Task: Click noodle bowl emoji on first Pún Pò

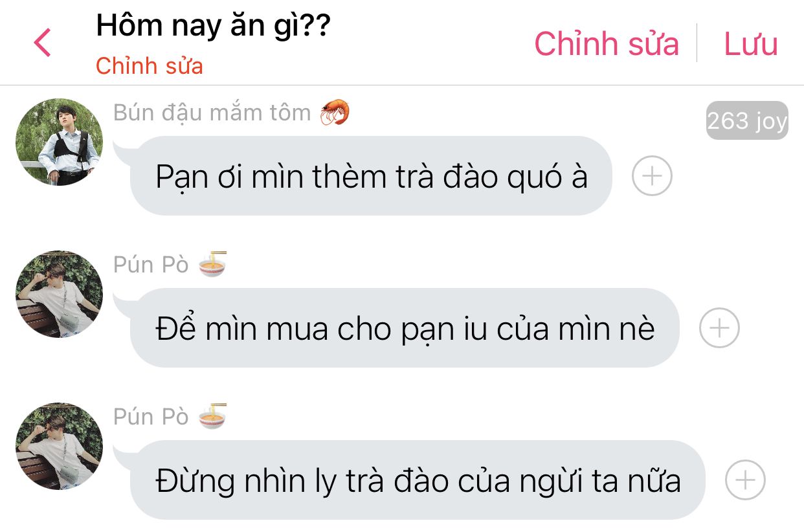Action: [212, 263]
